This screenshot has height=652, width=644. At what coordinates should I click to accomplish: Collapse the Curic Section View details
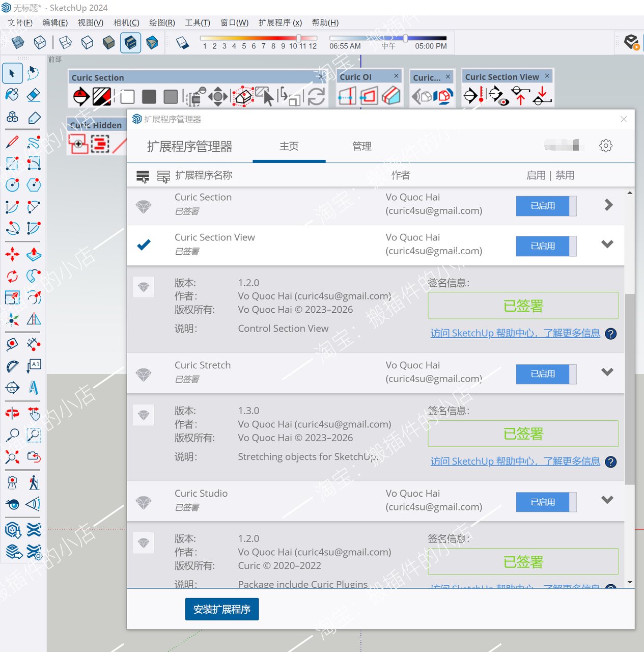point(607,244)
